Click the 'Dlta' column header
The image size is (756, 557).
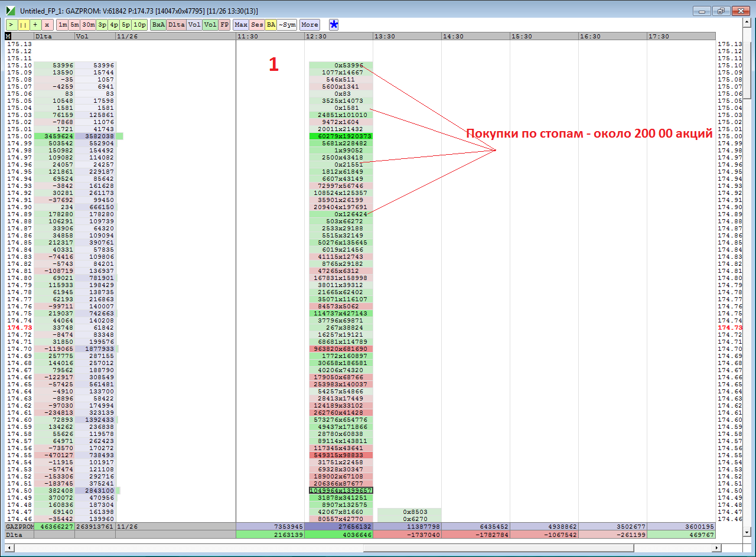pos(54,37)
